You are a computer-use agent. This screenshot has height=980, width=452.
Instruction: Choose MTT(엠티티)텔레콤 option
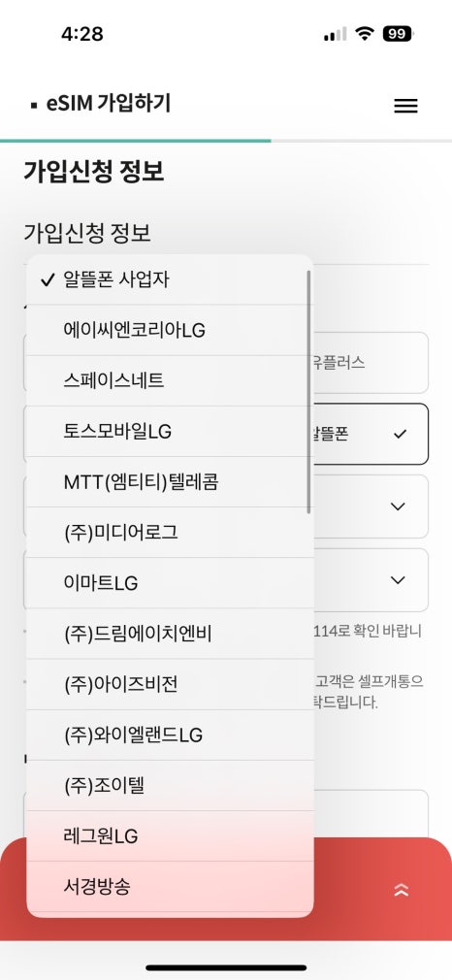click(x=170, y=482)
